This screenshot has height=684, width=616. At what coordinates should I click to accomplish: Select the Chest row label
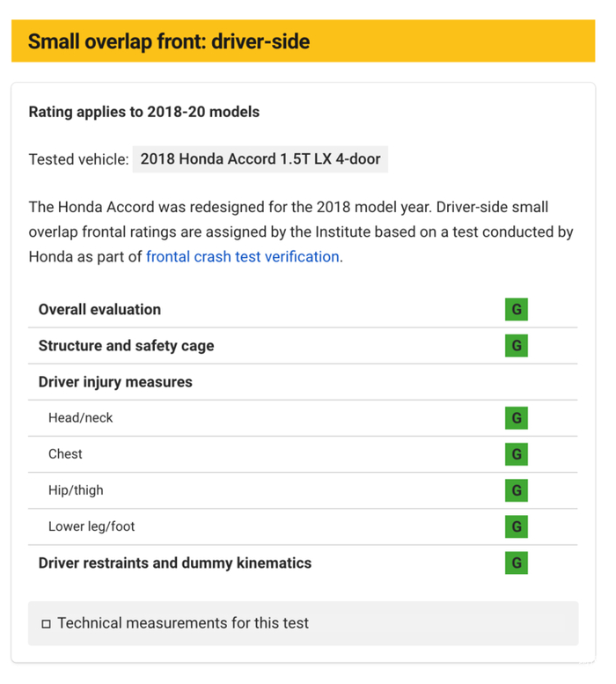pos(65,454)
